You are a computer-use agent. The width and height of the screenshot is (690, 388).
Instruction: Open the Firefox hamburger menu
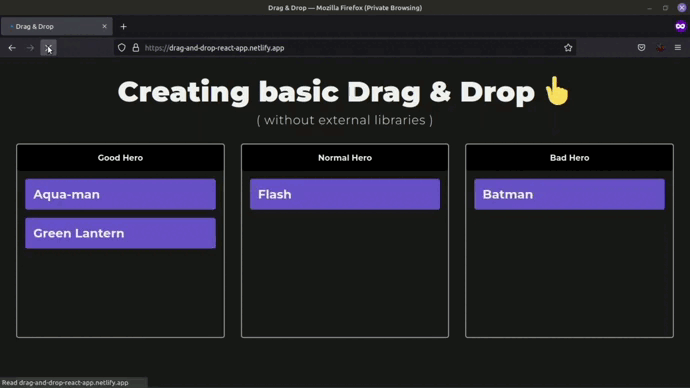(678, 48)
